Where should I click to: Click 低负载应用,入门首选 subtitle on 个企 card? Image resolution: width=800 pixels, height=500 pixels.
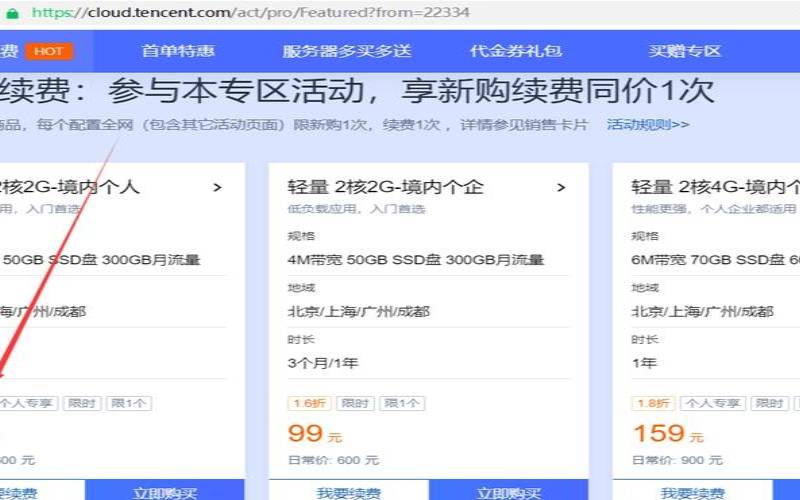point(356,209)
